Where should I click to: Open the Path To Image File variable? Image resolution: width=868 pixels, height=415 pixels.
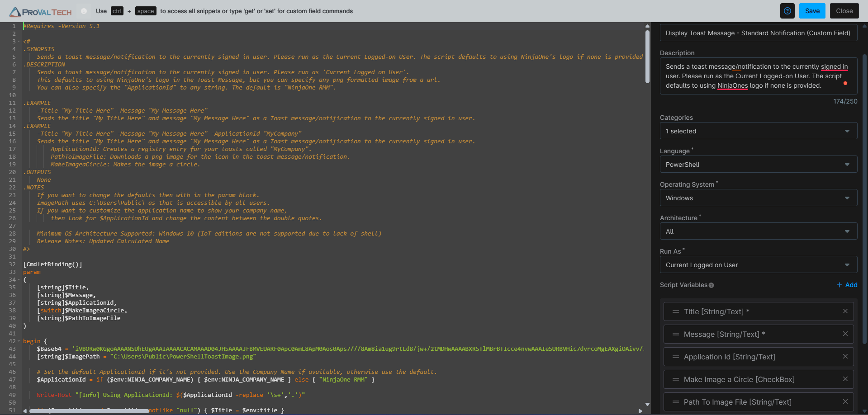[759, 402]
